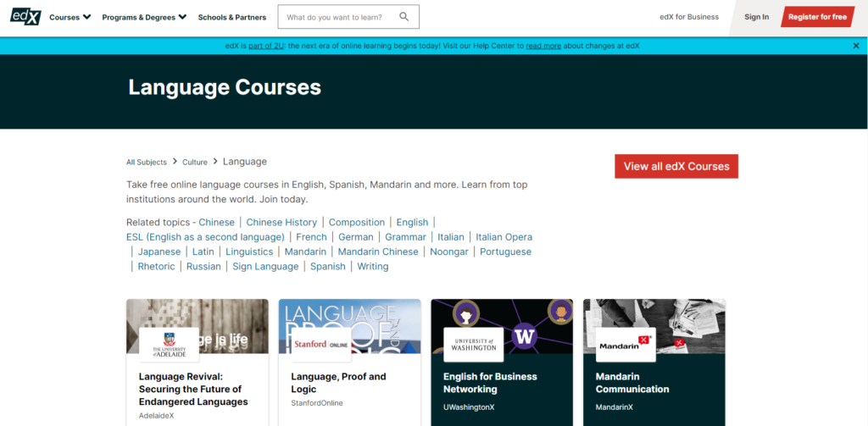
Task: Expand the Courses dropdown menu
Action: coord(70,17)
